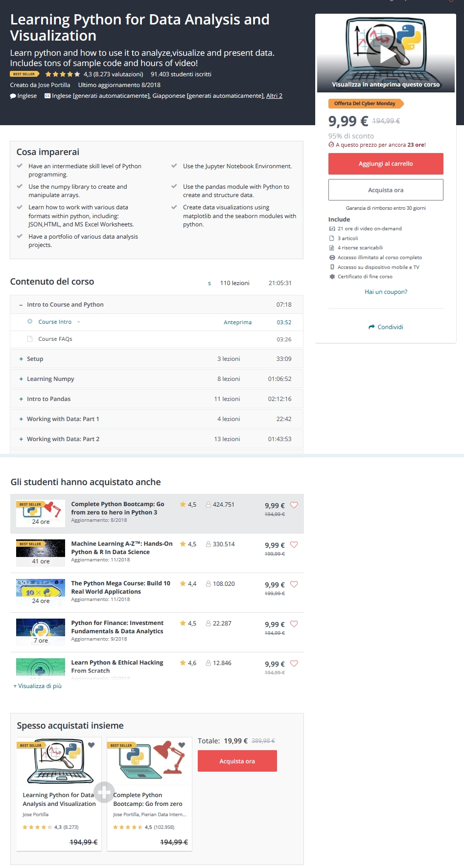Screen dimensions: 464x868
Task: Expand the Setup section
Action: pyautogui.click(x=21, y=359)
